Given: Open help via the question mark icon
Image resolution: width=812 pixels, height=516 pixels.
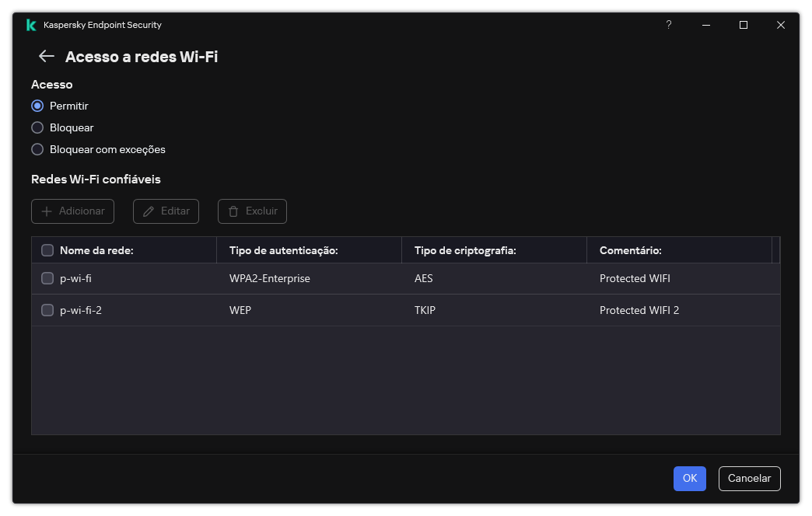Looking at the screenshot, I should [668, 25].
